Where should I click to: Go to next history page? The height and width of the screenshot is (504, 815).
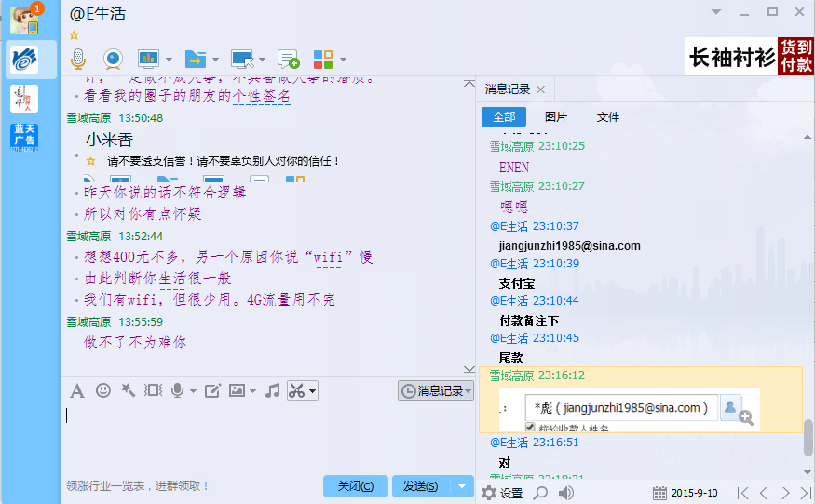coord(785,493)
